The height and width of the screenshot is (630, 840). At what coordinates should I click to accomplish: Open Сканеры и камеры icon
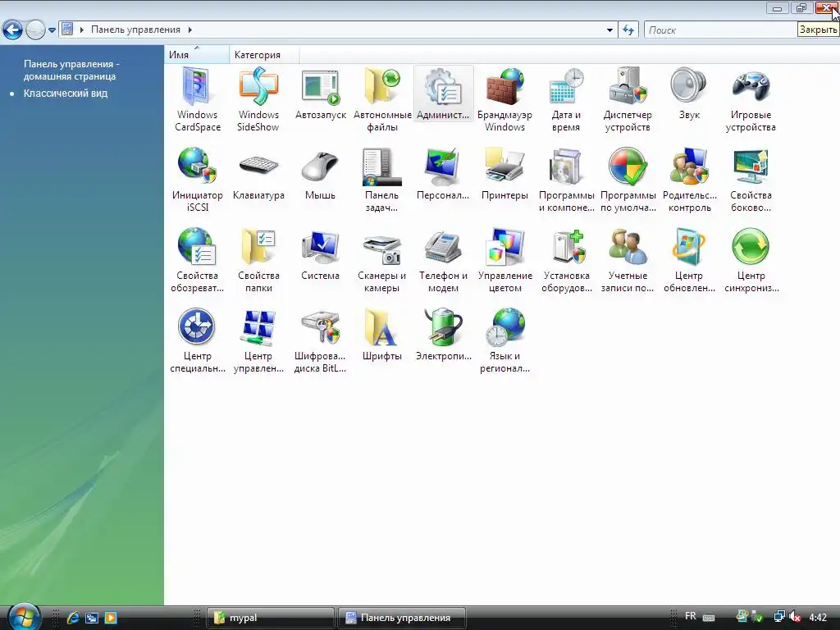click(382, 260)
